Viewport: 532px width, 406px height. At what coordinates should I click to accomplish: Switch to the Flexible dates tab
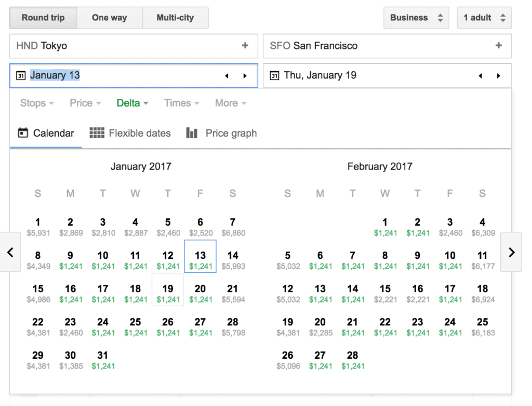pyautogui.click(x=130, y=133)
